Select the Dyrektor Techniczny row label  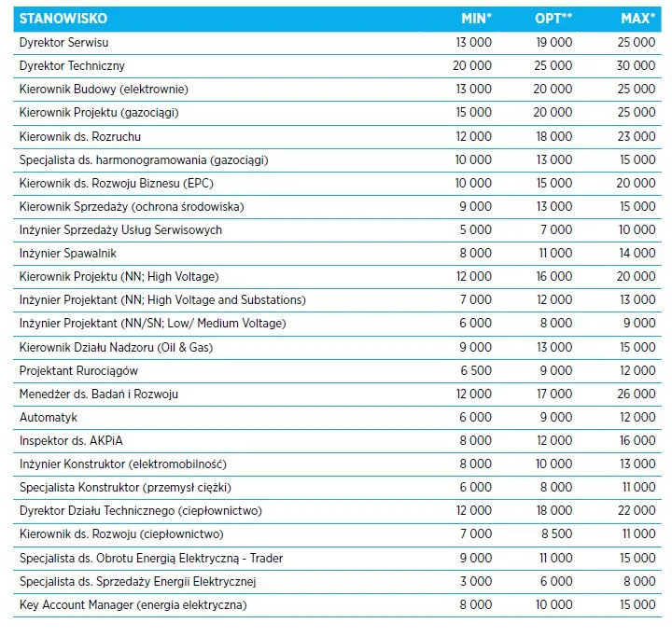[72, 66]
